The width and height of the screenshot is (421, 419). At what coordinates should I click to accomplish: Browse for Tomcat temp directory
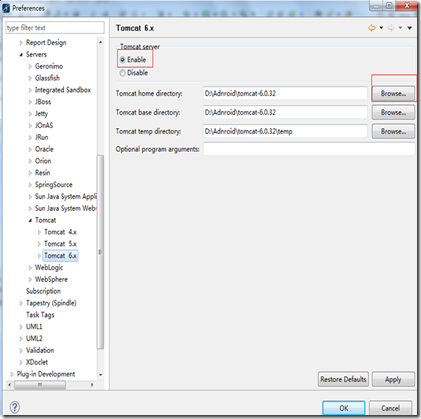(x=393, y=131)
